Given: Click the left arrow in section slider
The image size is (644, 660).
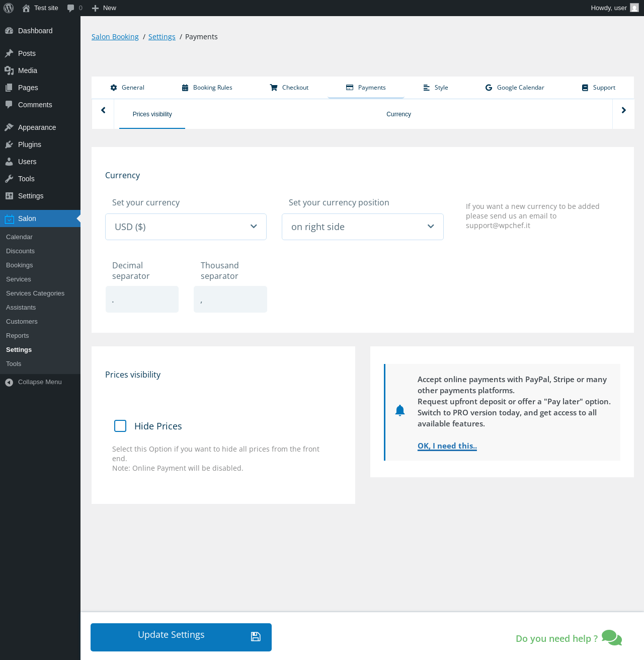Looking at the screenshot, I should tap(103, 110).
